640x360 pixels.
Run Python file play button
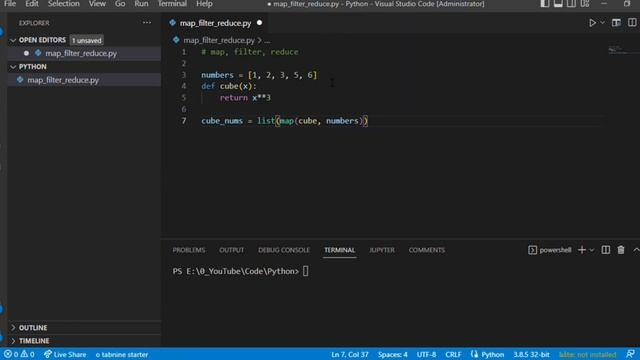tap(592, 23)
